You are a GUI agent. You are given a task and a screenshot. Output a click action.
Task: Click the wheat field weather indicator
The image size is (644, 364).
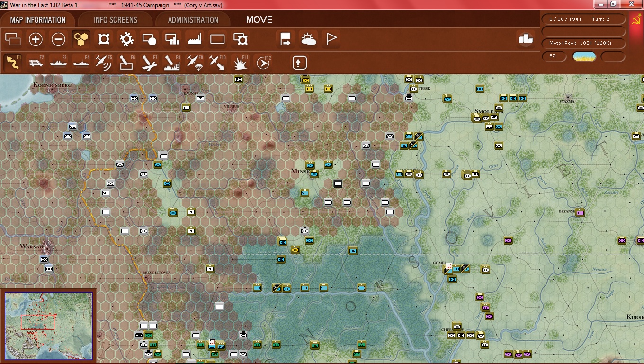(x=584, y=56)
